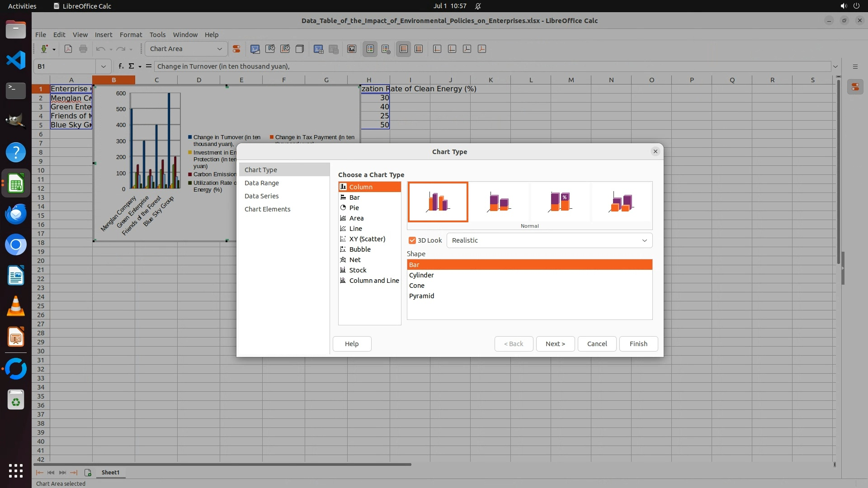The width and height of the screenshot is (868, 488).
Task: Toggle the Horizontal Grids toolbar button
Action: pyautogui.click(x=403, y=49)
